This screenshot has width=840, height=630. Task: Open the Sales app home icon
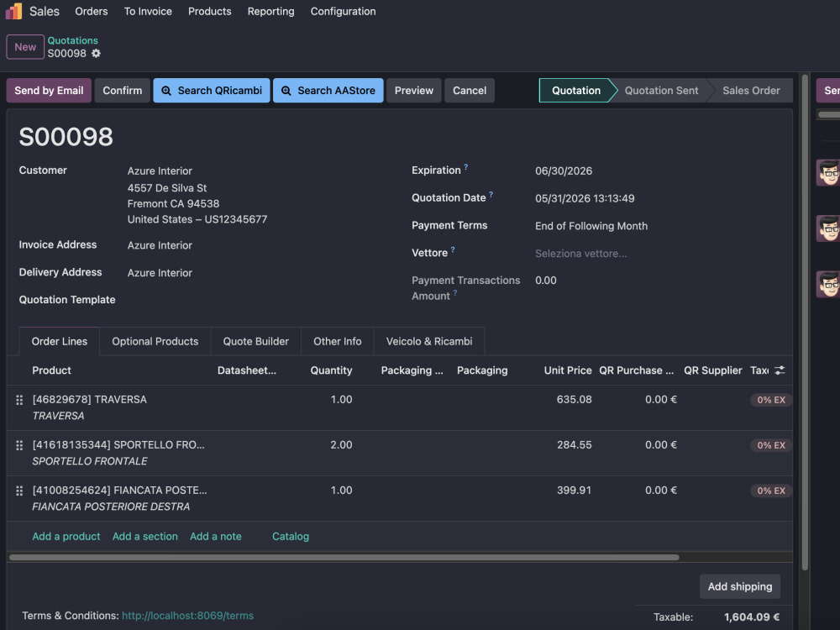14,11
